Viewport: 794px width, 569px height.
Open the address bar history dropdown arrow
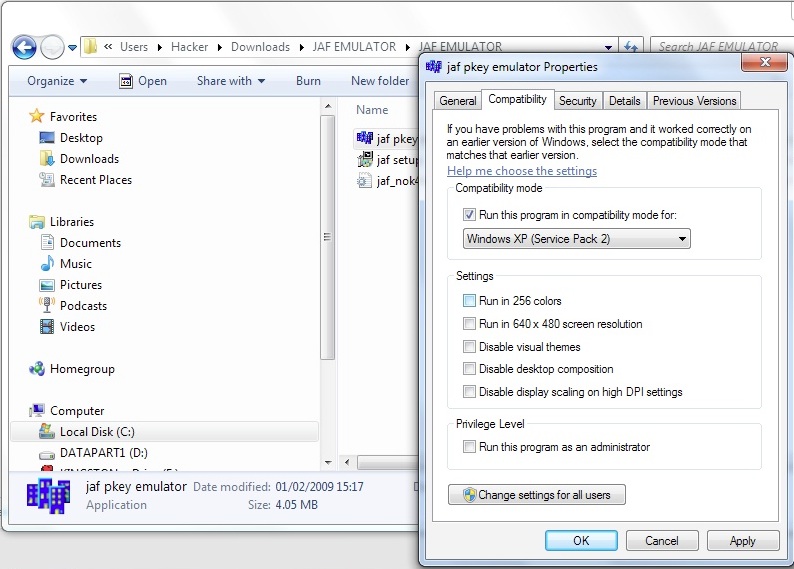coord(608,47)
